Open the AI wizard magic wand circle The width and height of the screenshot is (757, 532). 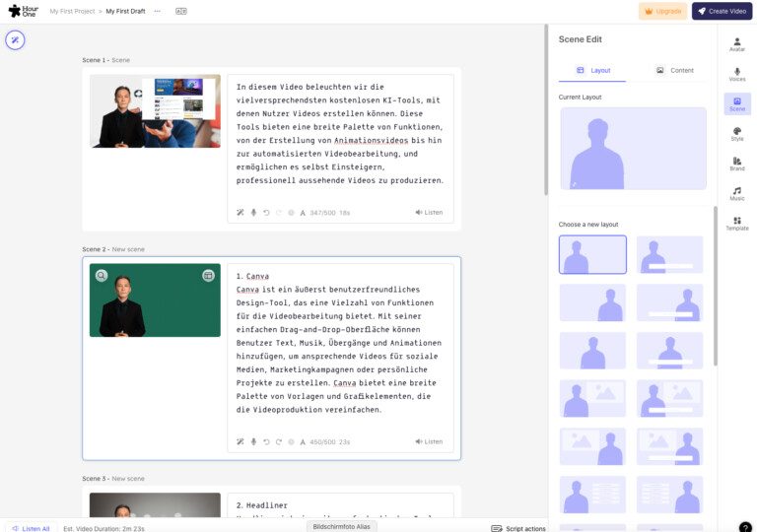coord(15,40)
